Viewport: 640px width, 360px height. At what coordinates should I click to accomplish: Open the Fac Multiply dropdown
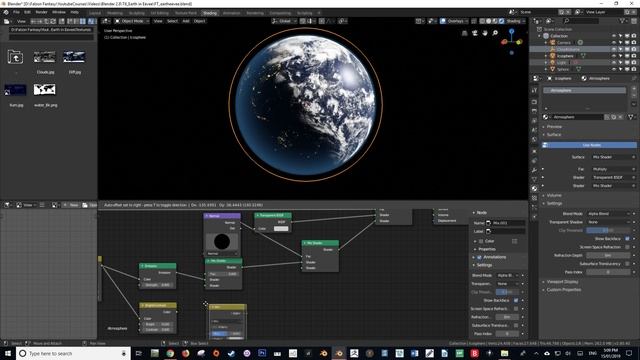(613, 169)
